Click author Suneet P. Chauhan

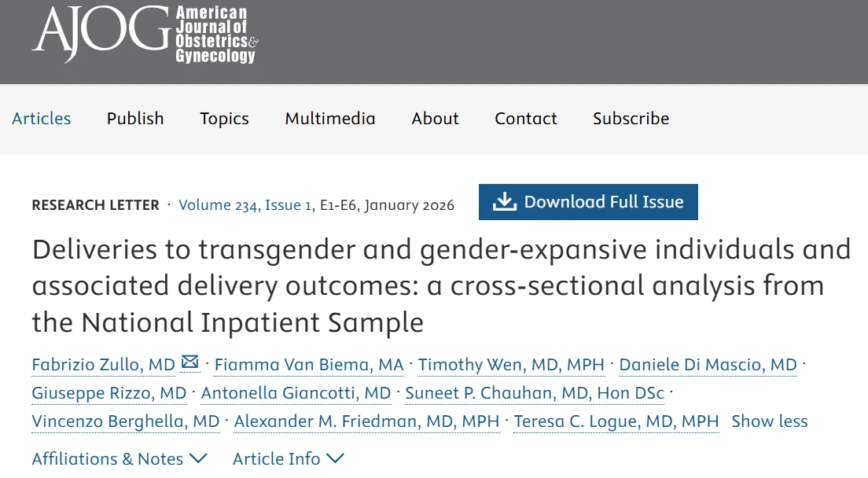(x=535, y=393)
